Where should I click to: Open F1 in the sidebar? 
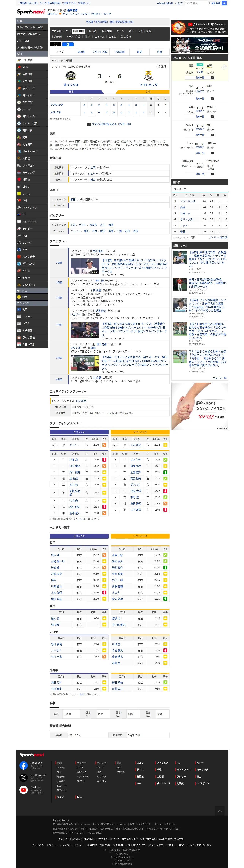point(32,214)
